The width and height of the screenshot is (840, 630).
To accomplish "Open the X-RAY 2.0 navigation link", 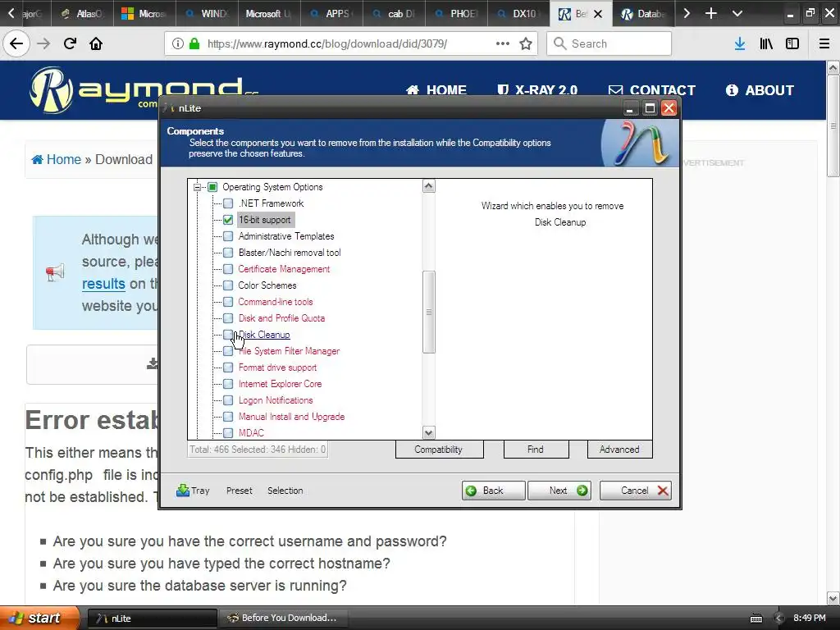I will [x=536, y=90].
